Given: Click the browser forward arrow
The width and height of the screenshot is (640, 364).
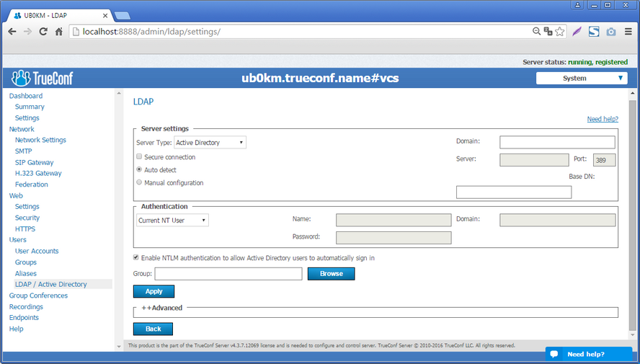Looking at the screenshot, I should (x=28, y=32).
